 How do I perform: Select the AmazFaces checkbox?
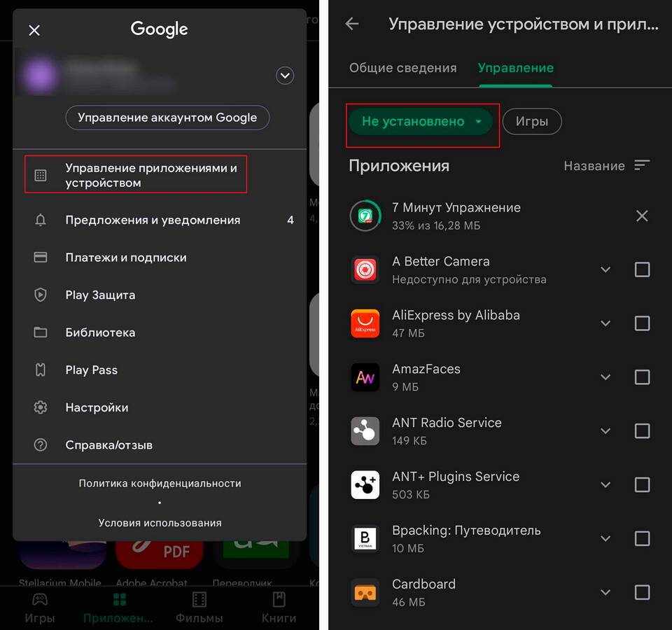pos(642,377)
